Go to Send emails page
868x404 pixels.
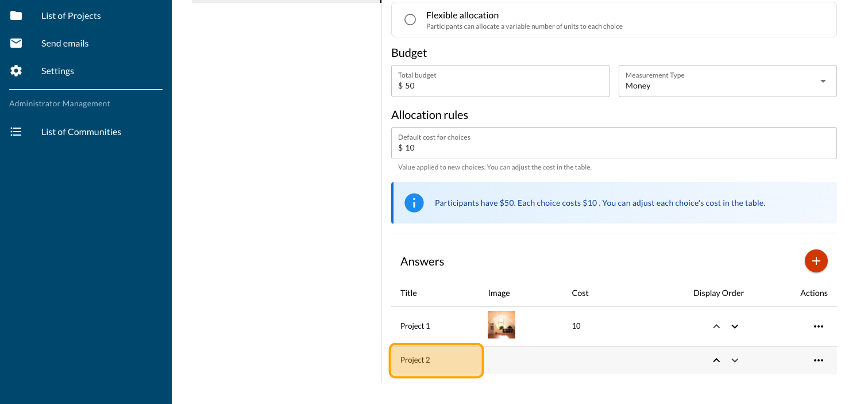65,43
